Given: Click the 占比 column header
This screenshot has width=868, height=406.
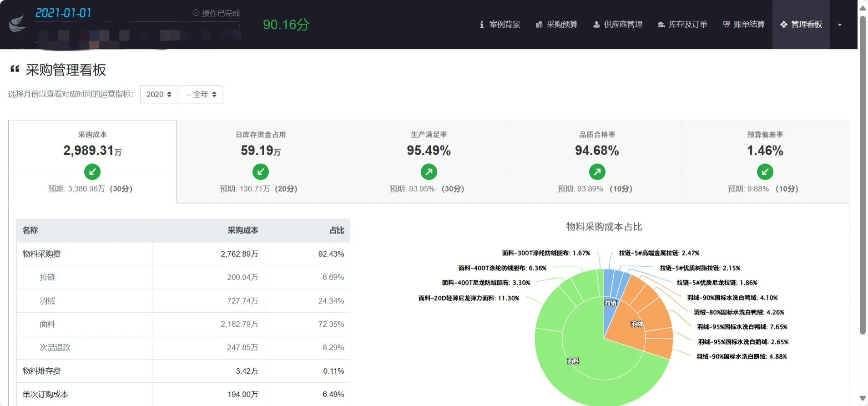Looking at the screenshot, I should coord(307,230).
